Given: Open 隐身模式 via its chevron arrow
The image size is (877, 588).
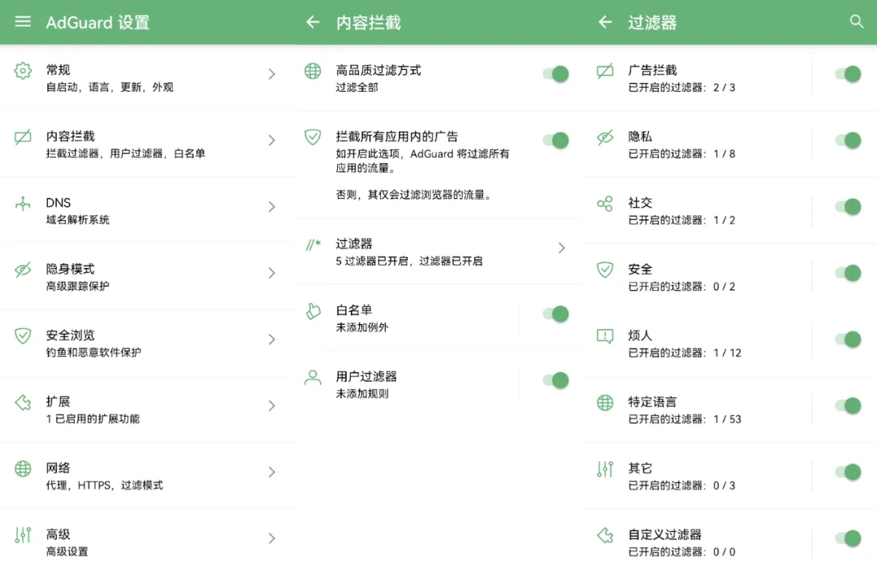Looking at the screenshot, I should click(271, 272).
